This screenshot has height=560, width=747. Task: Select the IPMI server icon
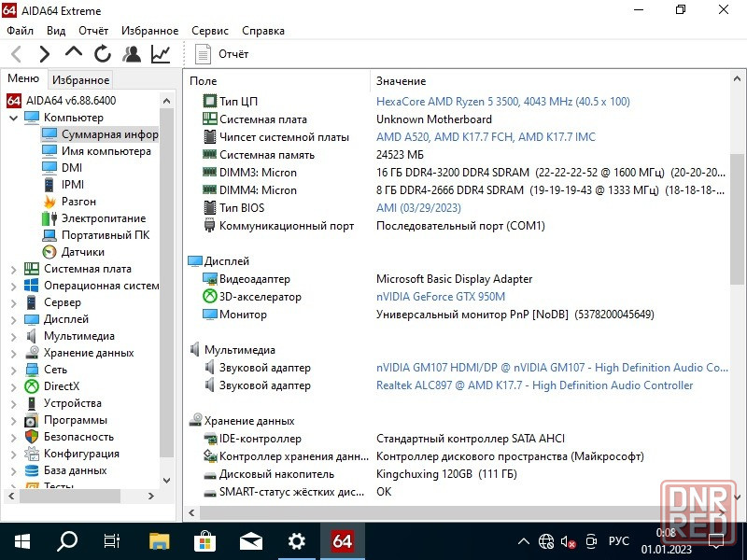[x=49, y=184]
